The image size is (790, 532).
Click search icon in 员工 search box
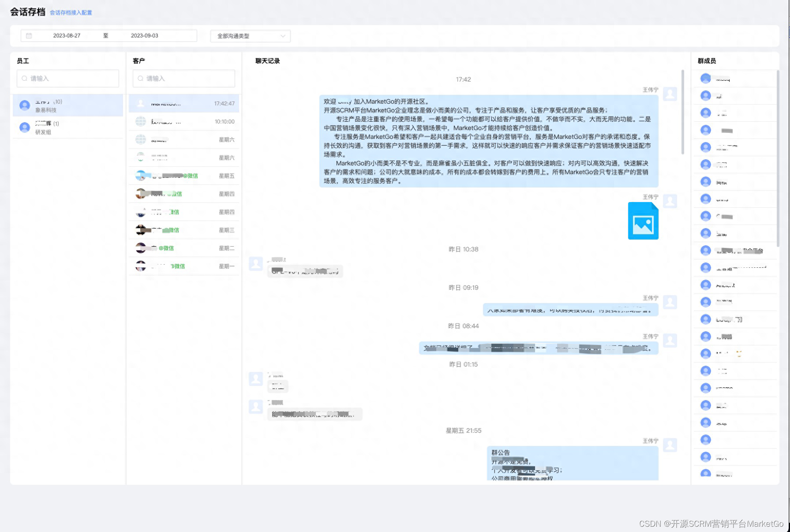pyautogui.click(x=24, y=79)
